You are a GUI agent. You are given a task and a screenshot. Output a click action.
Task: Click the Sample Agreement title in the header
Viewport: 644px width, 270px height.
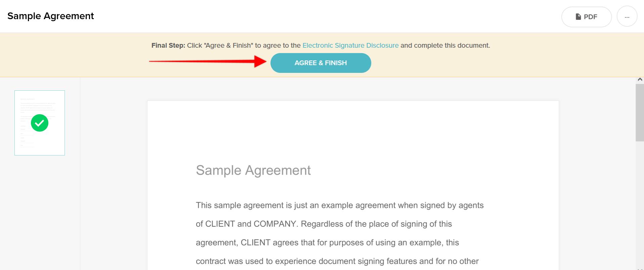click(51, 16)
